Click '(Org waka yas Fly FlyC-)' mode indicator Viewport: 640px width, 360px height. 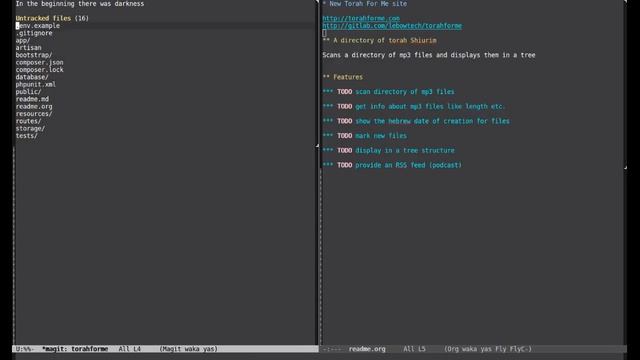[488, 349]
